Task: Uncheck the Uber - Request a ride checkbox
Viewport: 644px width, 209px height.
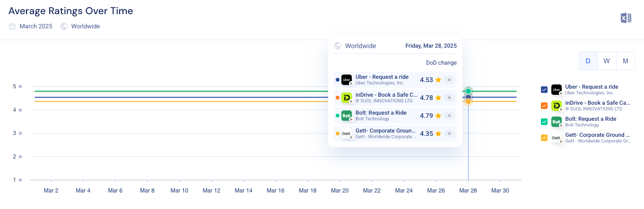Action: [544, 90]
